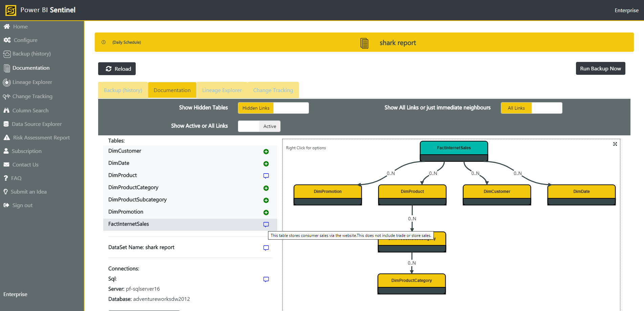Open the comment bubble beside DimProduct
Image resolution: width=644 pixels, height=311 pixels.
(x=266, y=176)
